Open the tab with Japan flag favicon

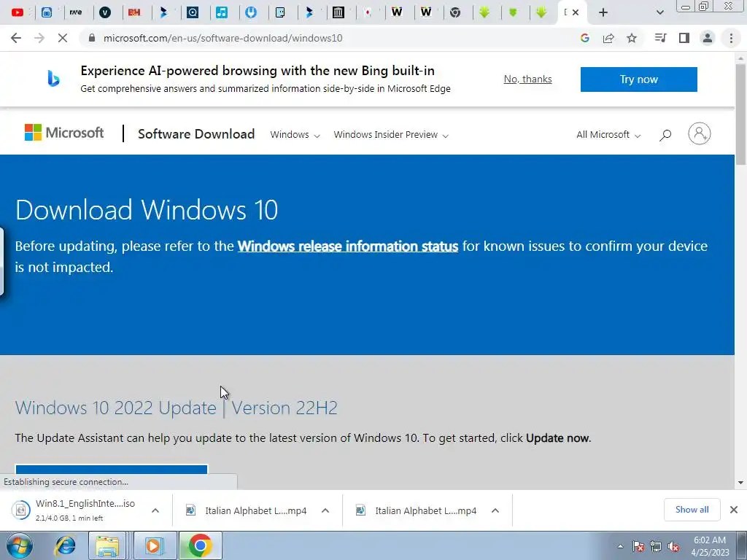(368, 12)
